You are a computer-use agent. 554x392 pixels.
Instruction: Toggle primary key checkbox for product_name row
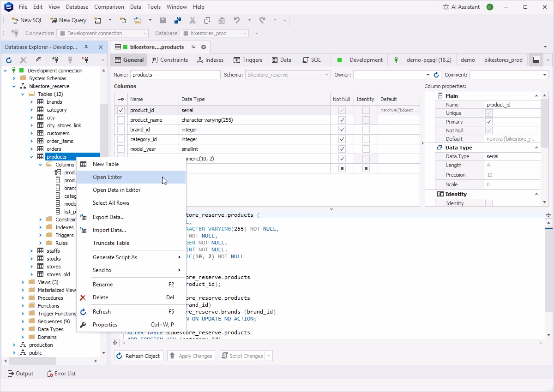pyautogui.click(x=121, y=120)
